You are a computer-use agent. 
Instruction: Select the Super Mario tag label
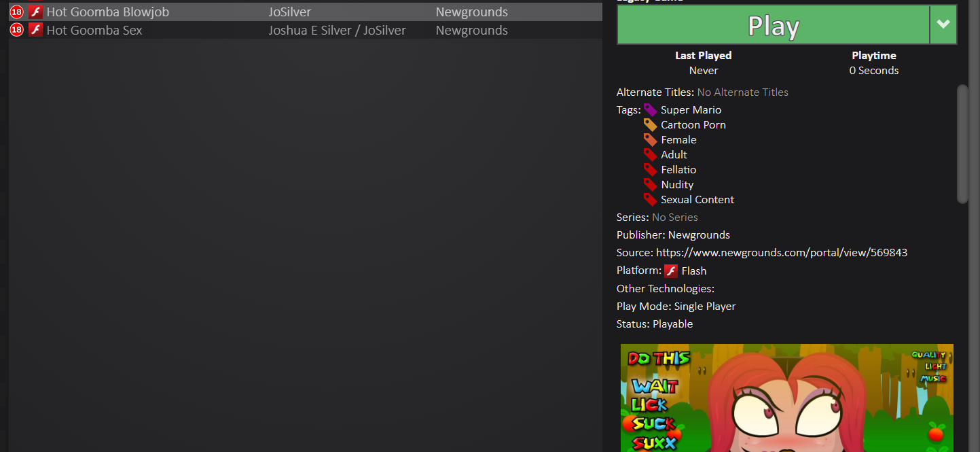pos(691,109)
